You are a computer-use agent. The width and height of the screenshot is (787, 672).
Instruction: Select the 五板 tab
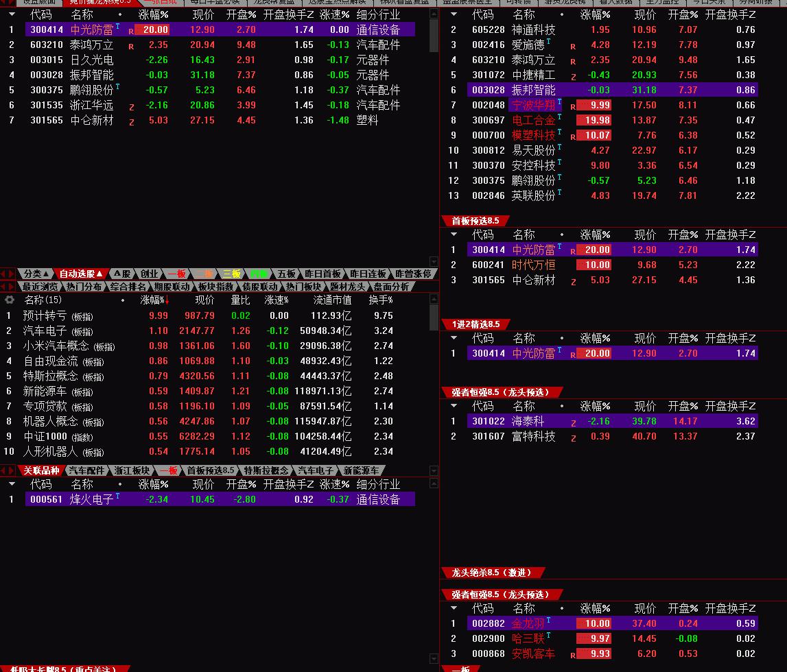click(x=286, y=274)
